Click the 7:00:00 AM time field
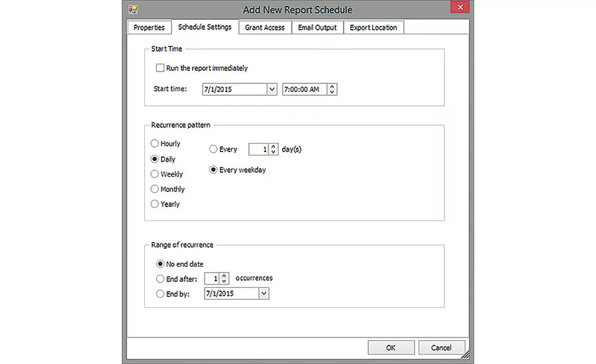 (305, 89)
